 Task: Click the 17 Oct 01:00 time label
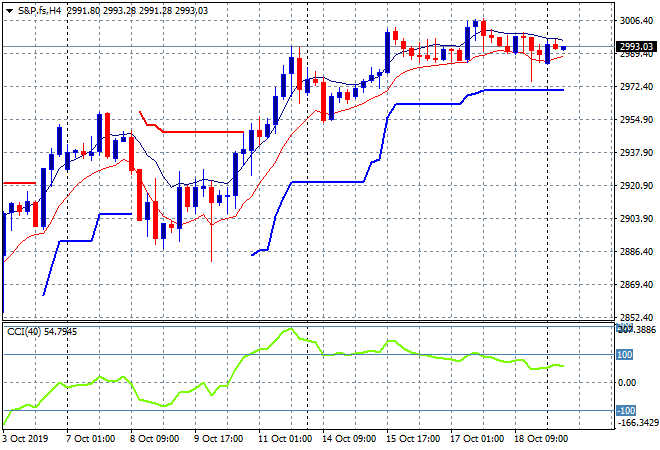(x=477, y=439)
